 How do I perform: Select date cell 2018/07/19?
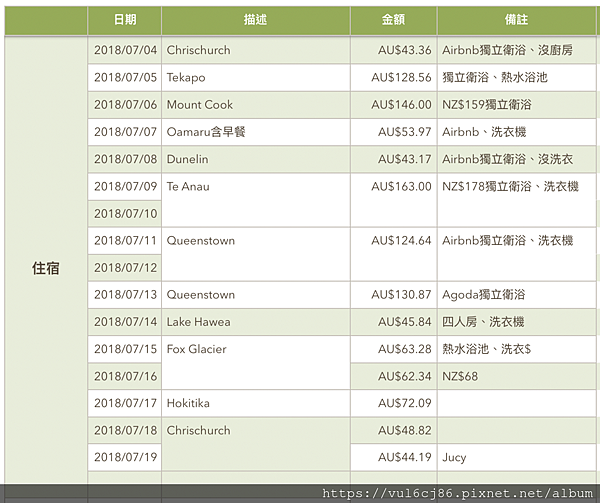coord(124,457)
